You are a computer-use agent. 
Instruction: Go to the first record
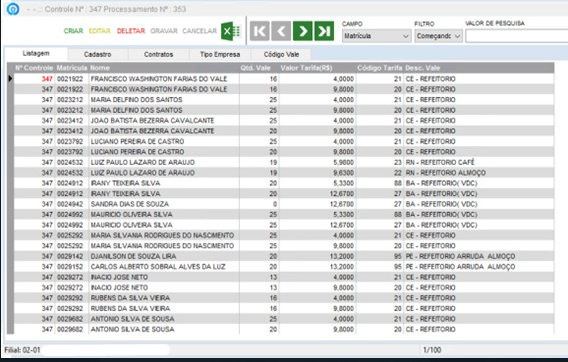point(259,31)
